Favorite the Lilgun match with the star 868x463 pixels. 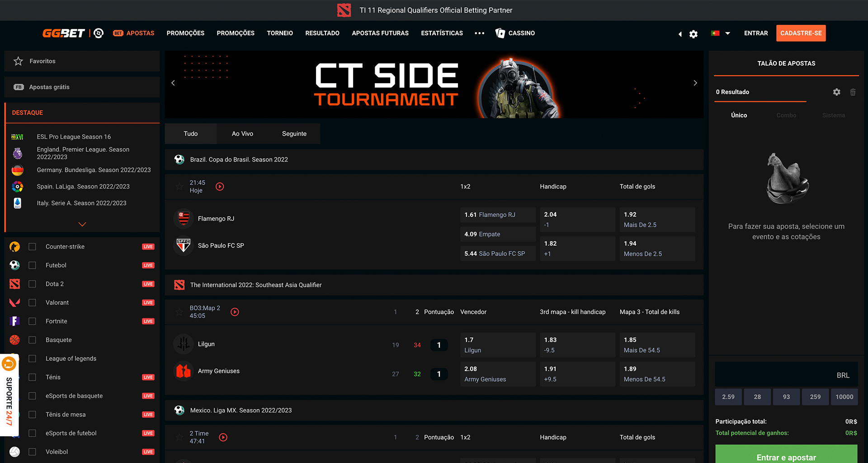point(179,312)
